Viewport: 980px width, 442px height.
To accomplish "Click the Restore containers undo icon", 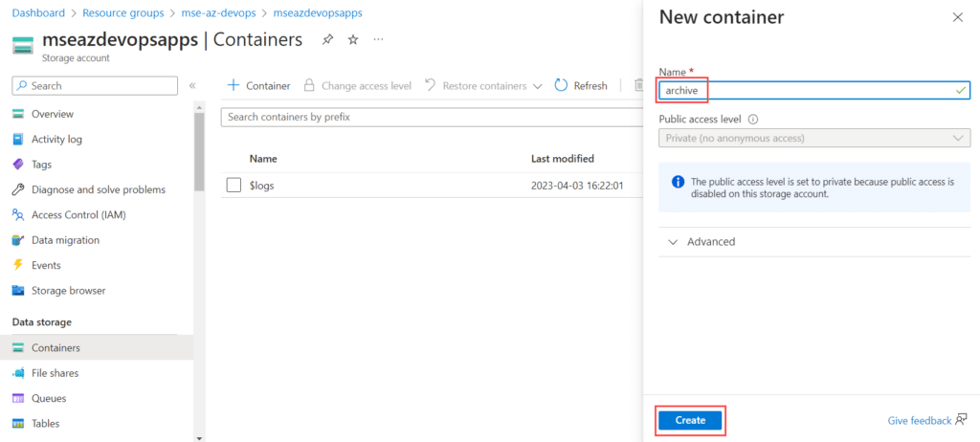I will (430, 85).
